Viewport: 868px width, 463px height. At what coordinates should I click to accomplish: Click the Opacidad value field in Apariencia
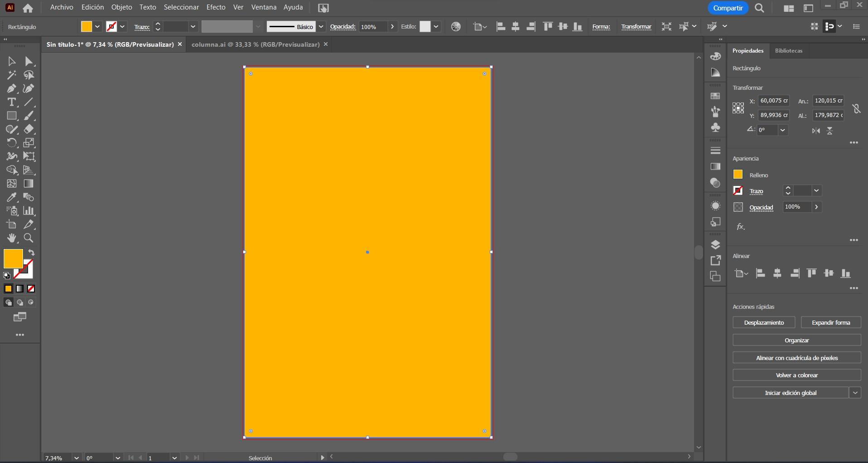pos(797,207)
